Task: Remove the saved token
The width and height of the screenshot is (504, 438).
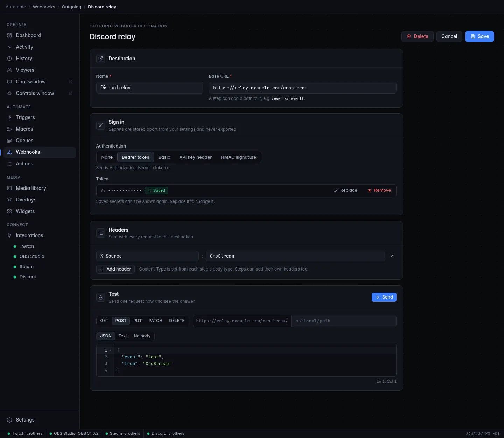Action: 379,190
